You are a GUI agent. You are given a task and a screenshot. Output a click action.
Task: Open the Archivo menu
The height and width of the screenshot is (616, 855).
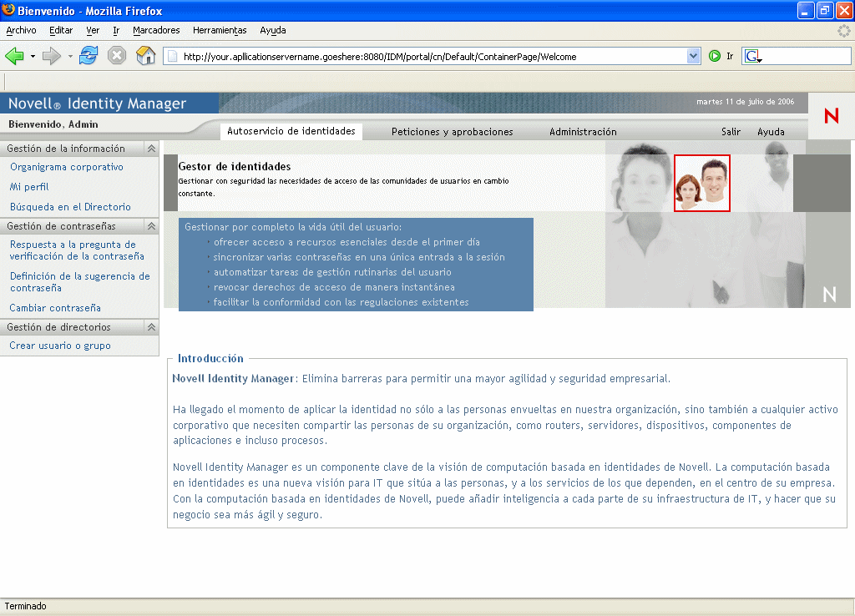click(21, 31)
